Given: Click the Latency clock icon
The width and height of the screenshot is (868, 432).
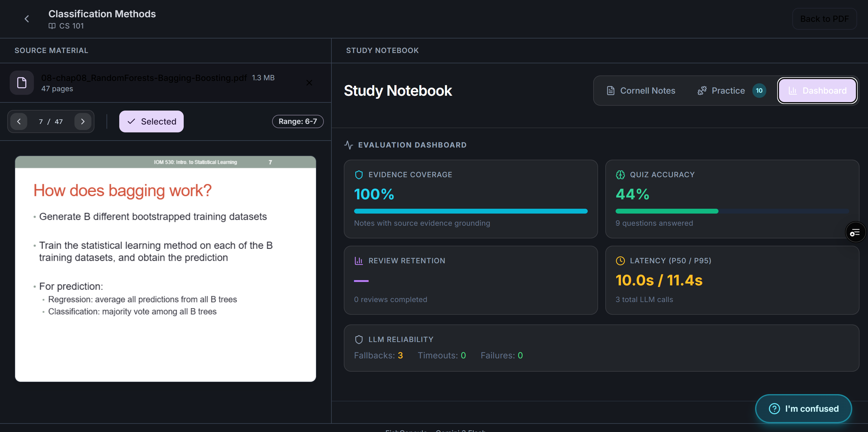Looking at the screenshot, I should point(620,261).
